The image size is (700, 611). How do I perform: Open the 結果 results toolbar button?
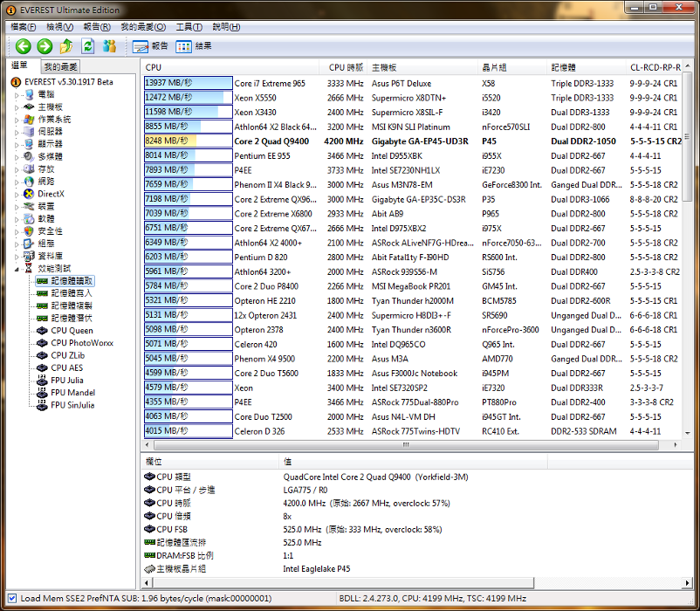[x=194, y=46]
